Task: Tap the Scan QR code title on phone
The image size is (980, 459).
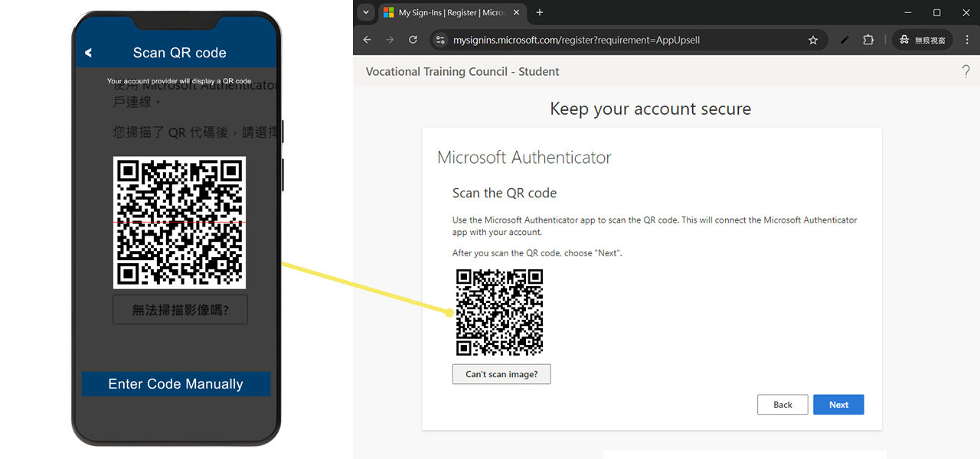Action: [180, 53]
